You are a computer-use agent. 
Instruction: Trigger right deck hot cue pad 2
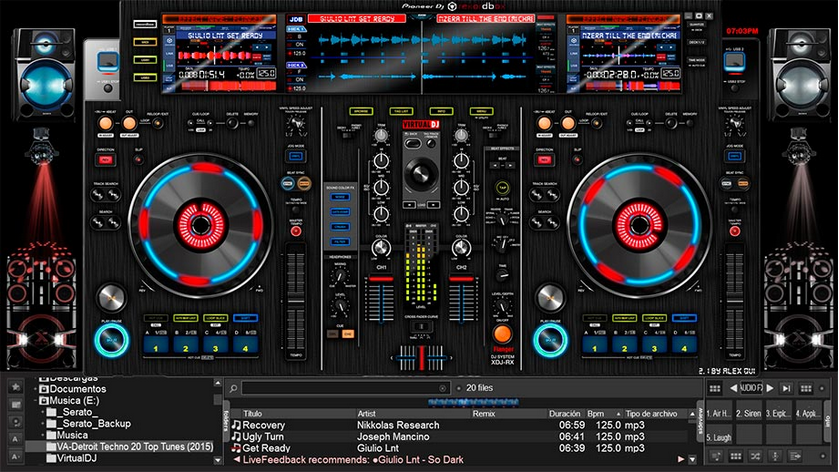pyautogui.click(x=624, y=344)
